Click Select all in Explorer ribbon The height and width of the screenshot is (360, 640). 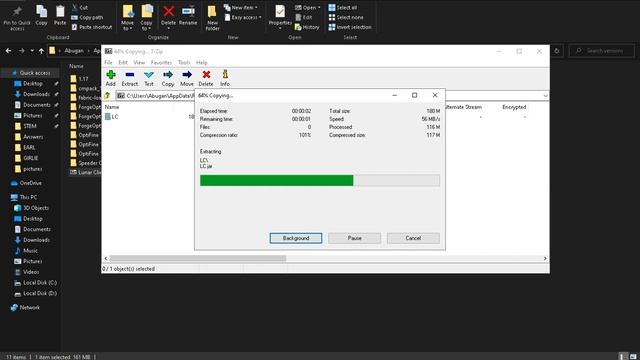[343, 7]
